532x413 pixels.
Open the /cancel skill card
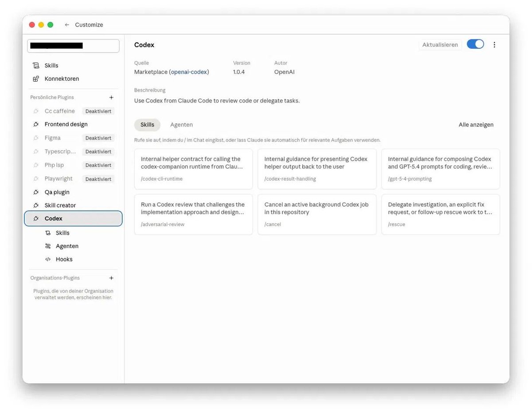point(317,215)
